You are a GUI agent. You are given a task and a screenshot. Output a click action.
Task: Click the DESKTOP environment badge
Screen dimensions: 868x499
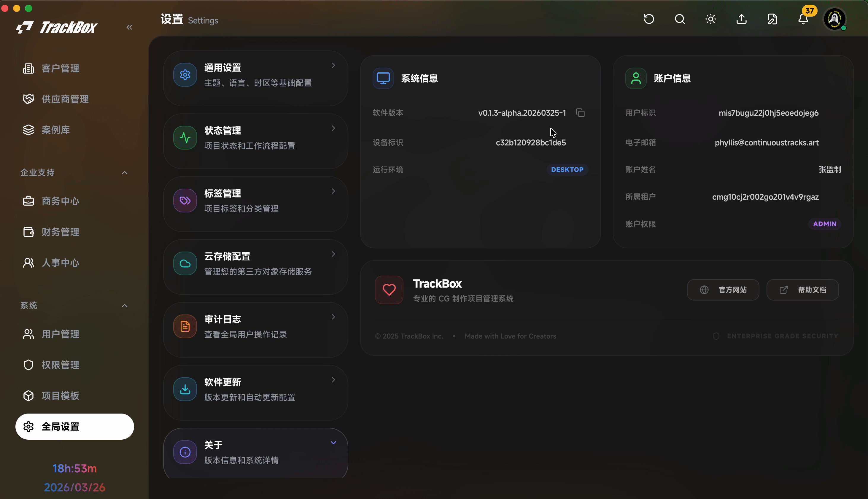point(567,170)
